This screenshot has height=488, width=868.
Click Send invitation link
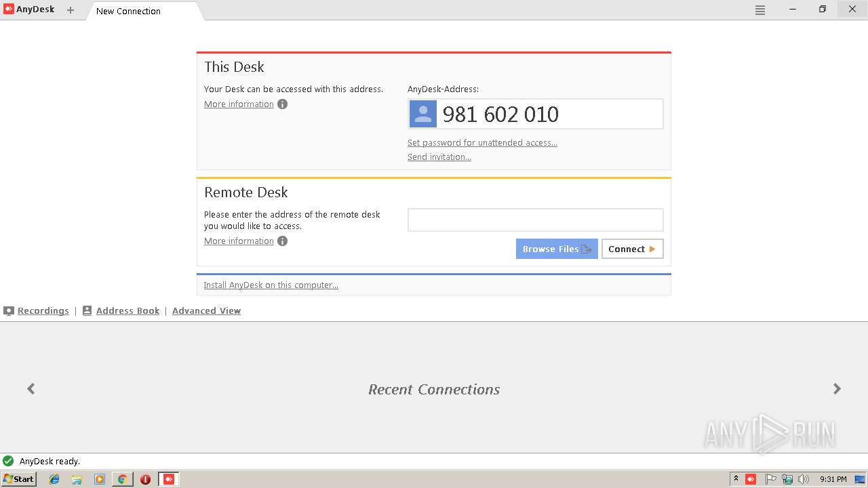click(439, 157)
